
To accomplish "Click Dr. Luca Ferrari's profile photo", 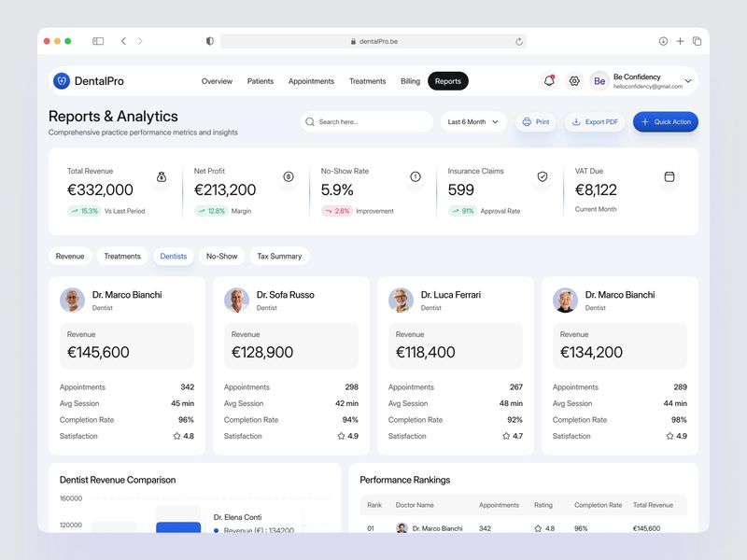I will coord(400,299).
